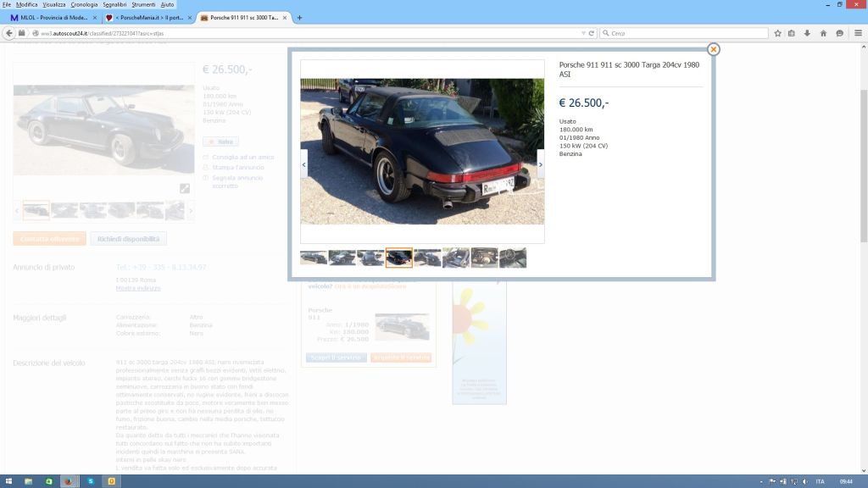The image size is (868, 488).
Task: Bookmark this page with star icon
Action: (x=778, y=33)
